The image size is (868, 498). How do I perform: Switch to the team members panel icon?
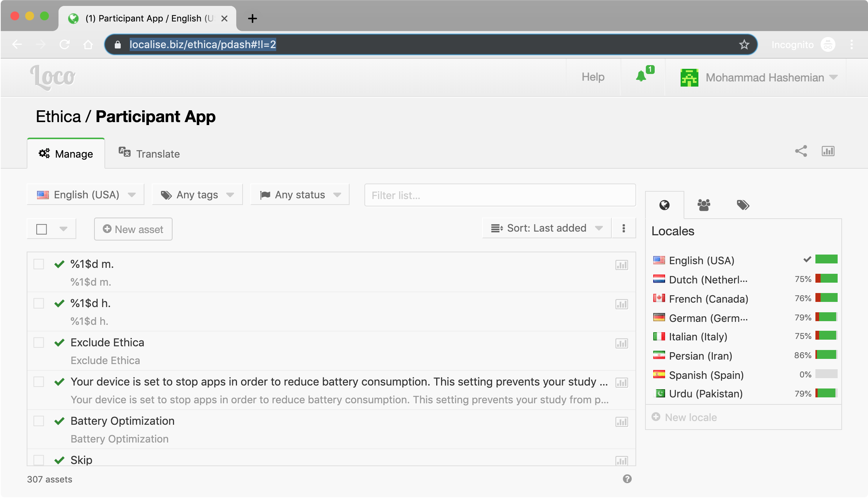pyautogui.click(x=704, y=205)
